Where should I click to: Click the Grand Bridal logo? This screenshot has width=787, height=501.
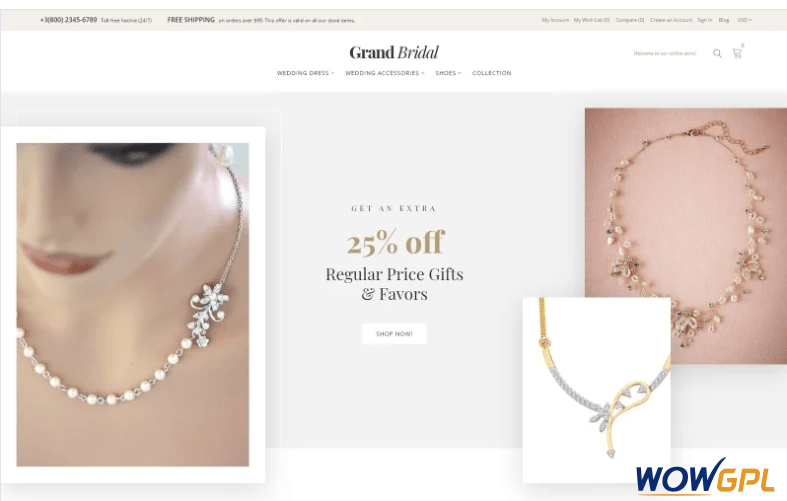394,52
